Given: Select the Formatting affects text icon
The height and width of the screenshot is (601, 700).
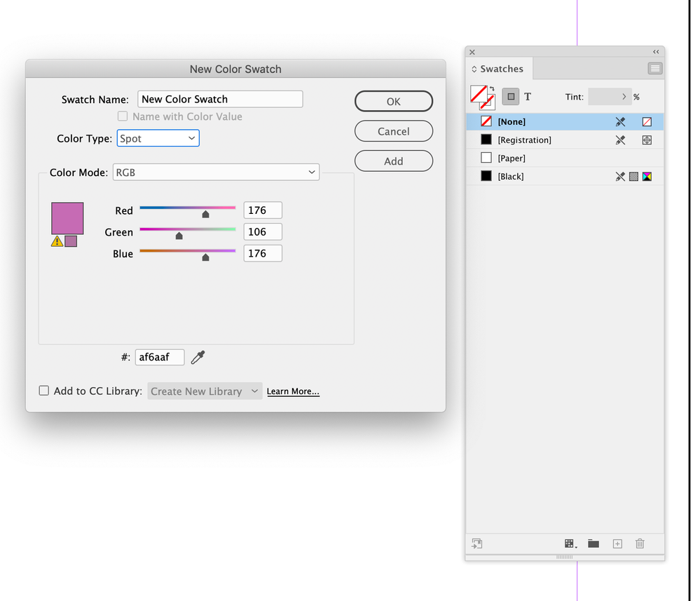Looking at the screenshot, I should point(528,96).
